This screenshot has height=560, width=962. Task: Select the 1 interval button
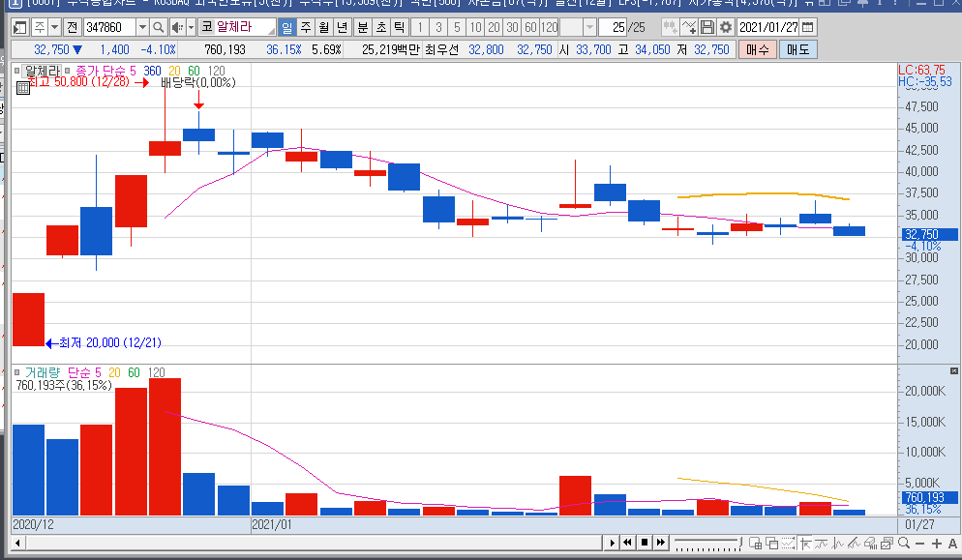[x=420, y=27]
